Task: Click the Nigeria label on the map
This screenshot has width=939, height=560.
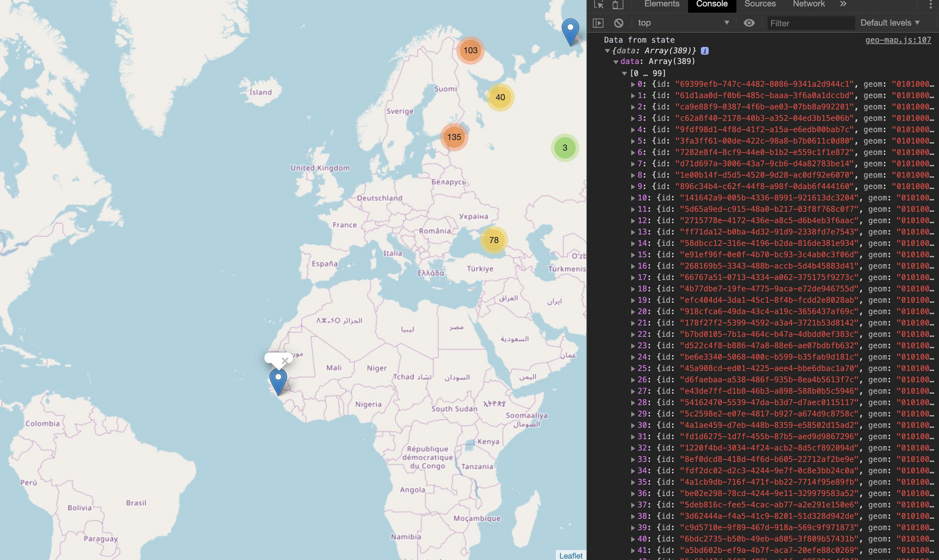Action: pos(368,404)
